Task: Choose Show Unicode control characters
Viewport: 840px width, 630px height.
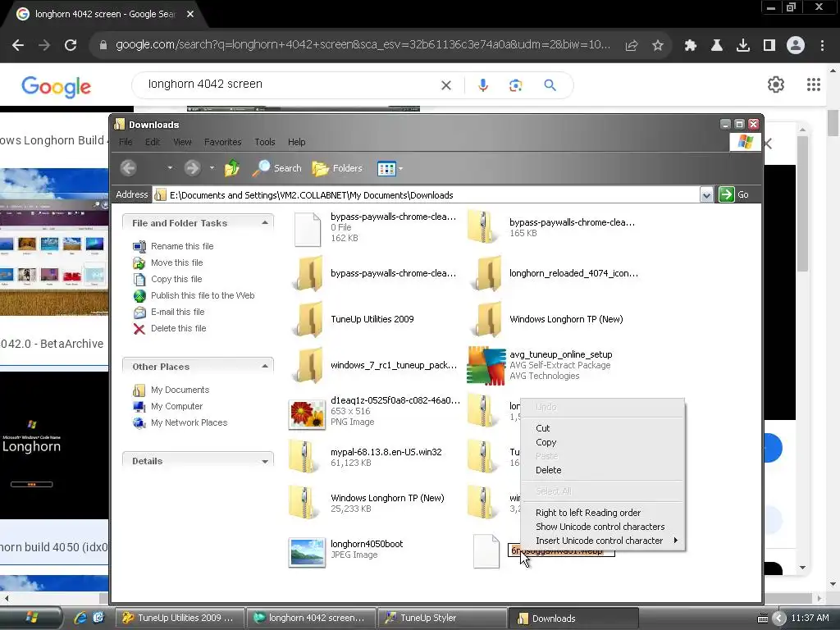Action: (600, 527)
